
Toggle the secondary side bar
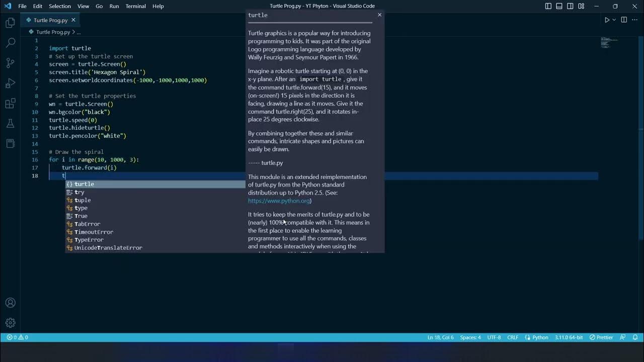570,6
